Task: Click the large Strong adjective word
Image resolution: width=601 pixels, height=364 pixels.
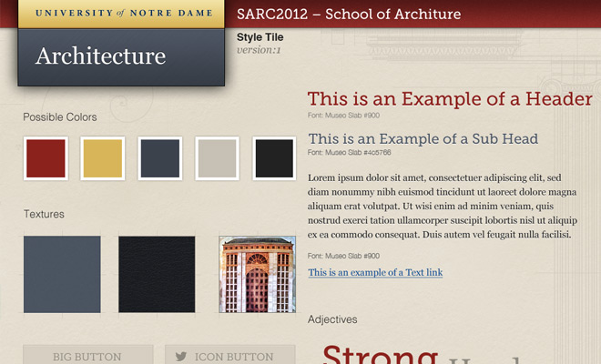Action: (381, 354)
